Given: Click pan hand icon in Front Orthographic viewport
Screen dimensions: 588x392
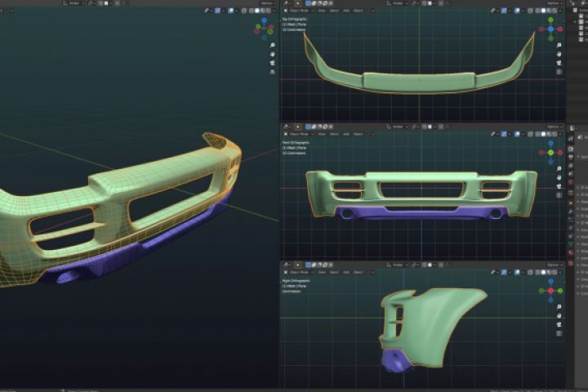Looking at the screenshot, I should pyautogui.click(x=559, y=178).
